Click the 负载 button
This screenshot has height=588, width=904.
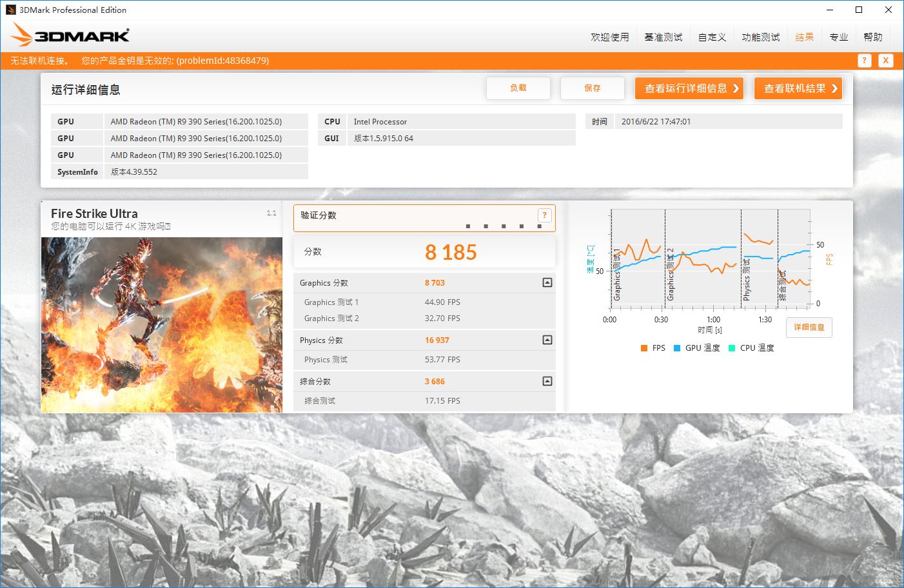tap(518, 88)
